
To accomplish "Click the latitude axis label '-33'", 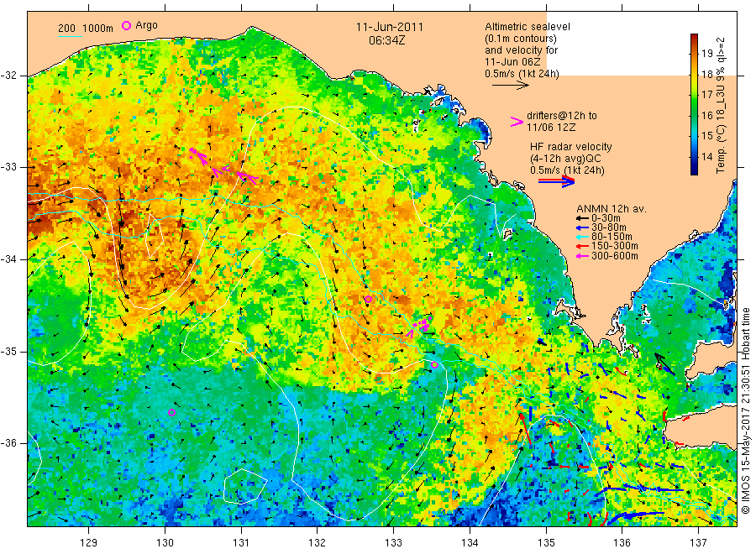I will click(x=8, y=168).
